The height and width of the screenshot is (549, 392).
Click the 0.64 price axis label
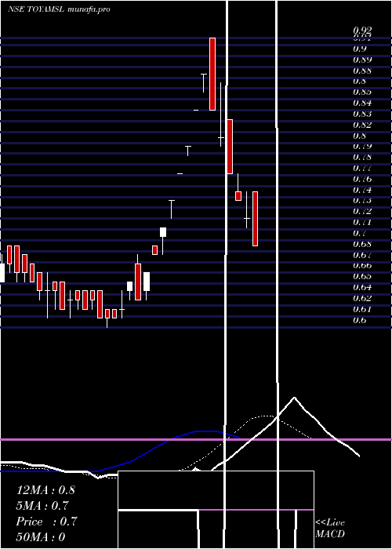coord(362,288)
